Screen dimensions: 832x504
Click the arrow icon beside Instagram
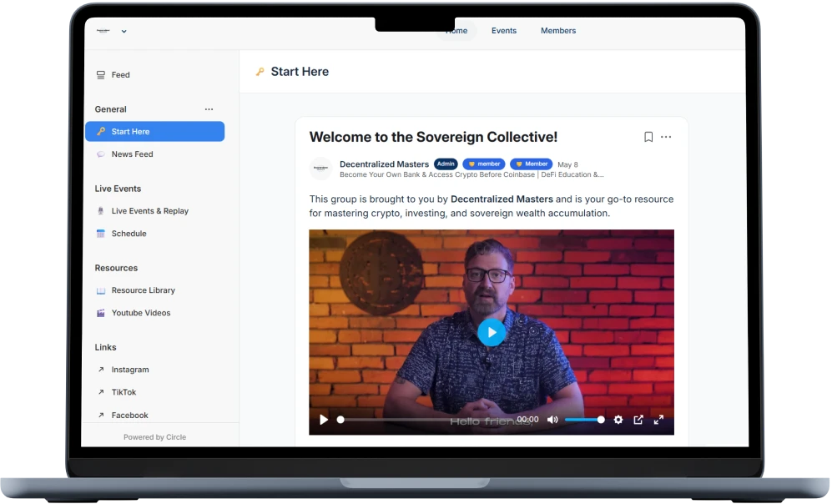coord(101,370)
